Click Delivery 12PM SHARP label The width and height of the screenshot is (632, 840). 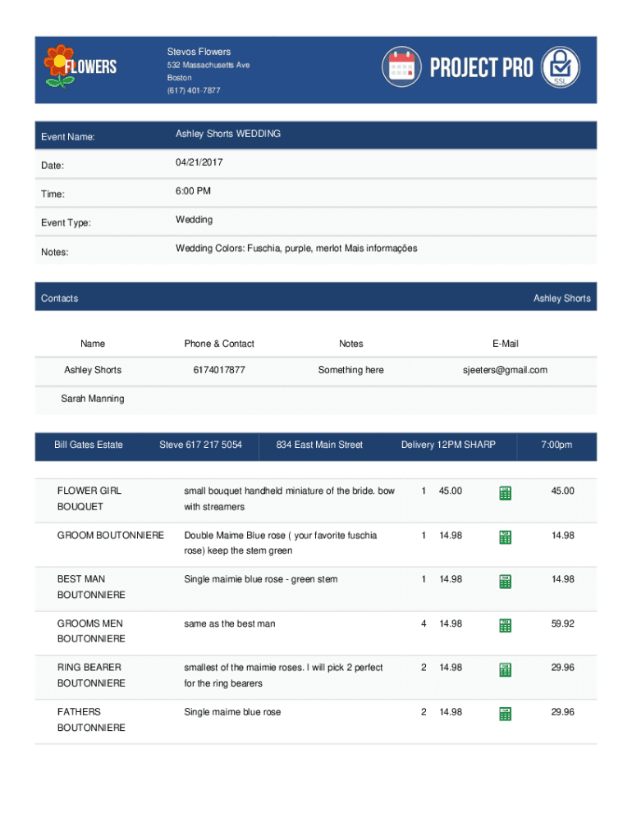pos(448,445)
